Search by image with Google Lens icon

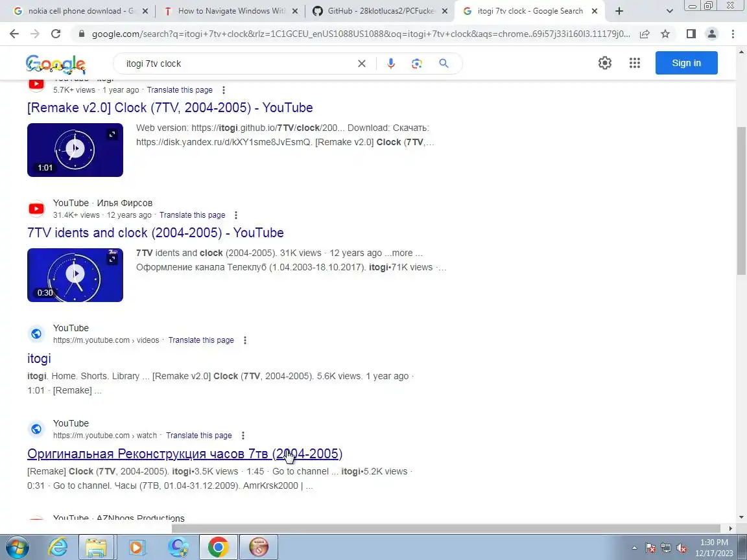(417, 64)
